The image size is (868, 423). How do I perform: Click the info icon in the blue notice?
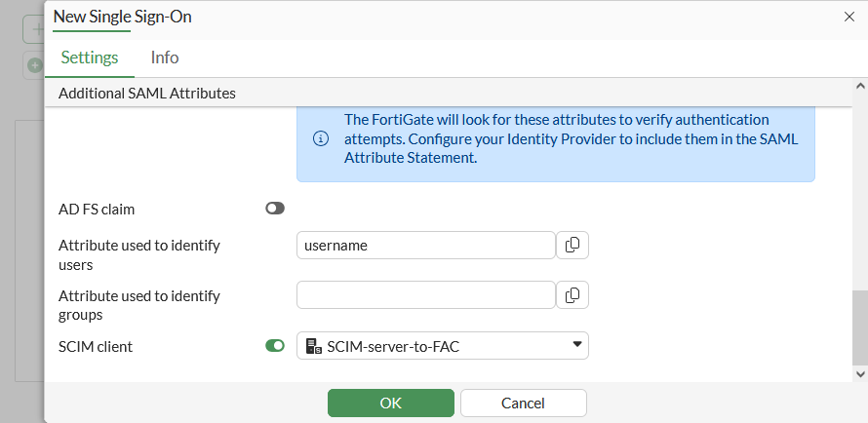321,138
